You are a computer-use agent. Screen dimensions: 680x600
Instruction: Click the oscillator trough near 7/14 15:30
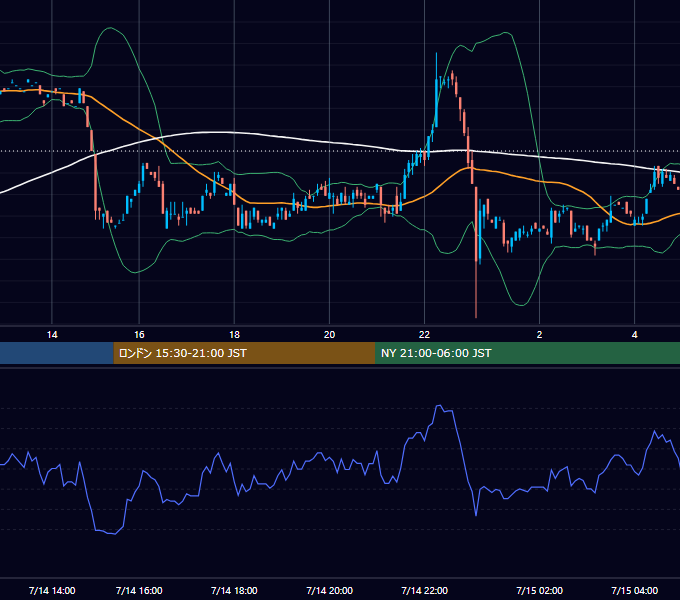114,534
